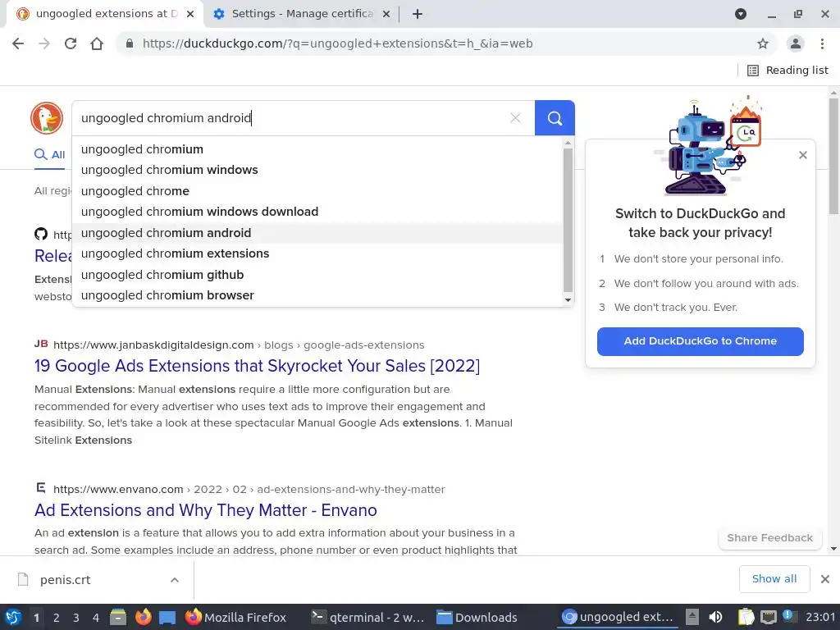Switch to Mozilla Firefox taskbar window
840x630 pixels.
coord(235,617)
